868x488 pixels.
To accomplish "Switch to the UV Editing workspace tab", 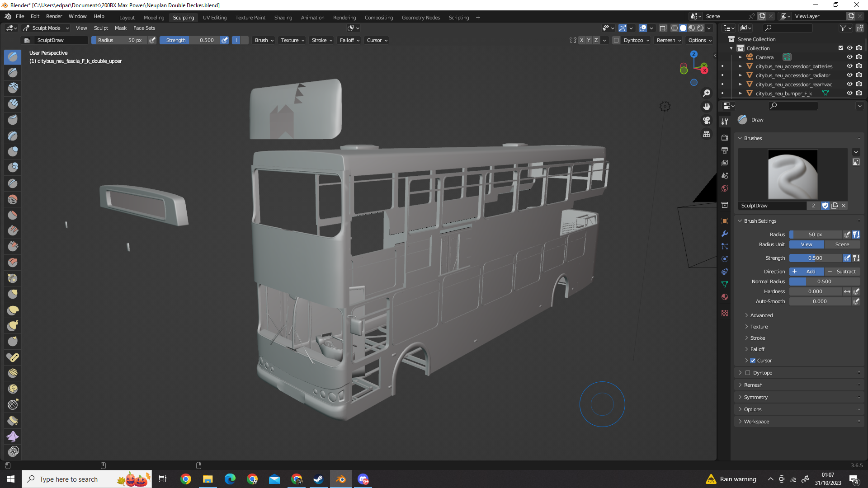I will pyautogui.click(x=215, y=18).
